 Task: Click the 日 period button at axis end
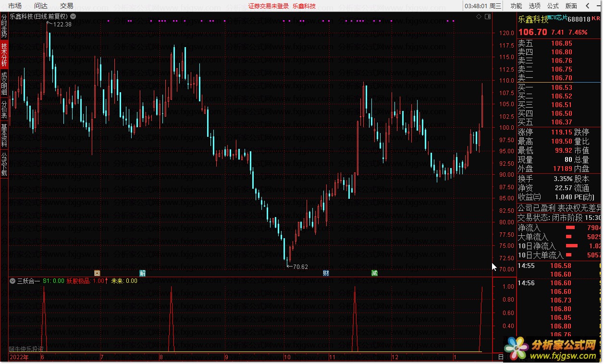click(501, 357)
